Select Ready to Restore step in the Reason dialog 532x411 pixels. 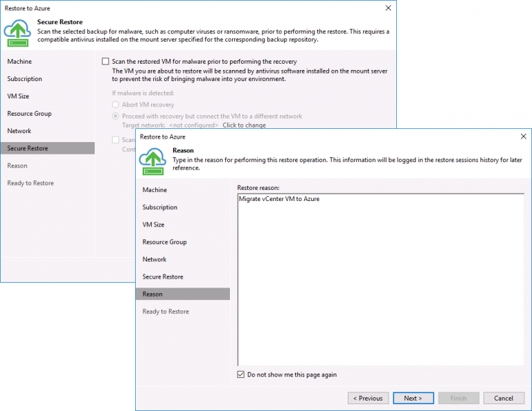(x=166, y=312)
